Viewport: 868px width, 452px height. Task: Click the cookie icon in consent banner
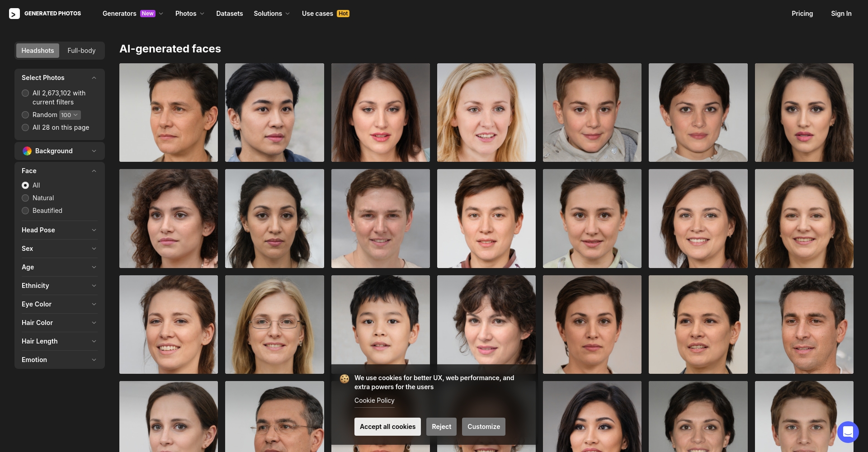click(344, 379)
